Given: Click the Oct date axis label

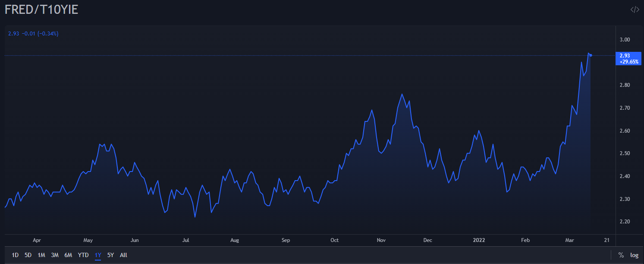Looking at the screenshot, I should point(334,240).
